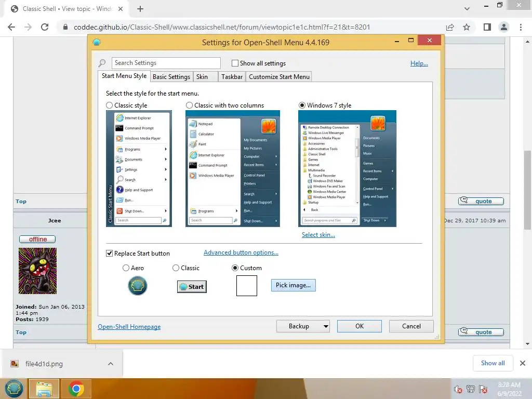Screen dimensions: 532x399
Task: Open the Skin tab
Action: point(205,77)
